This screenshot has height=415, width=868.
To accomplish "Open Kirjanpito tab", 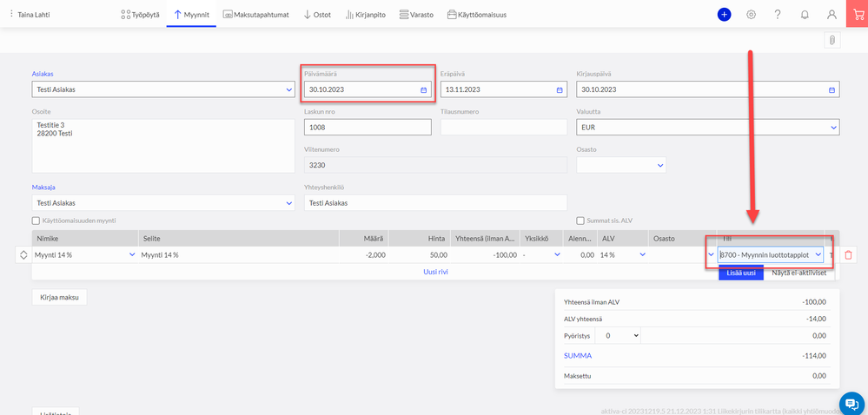I will (365, 15).
